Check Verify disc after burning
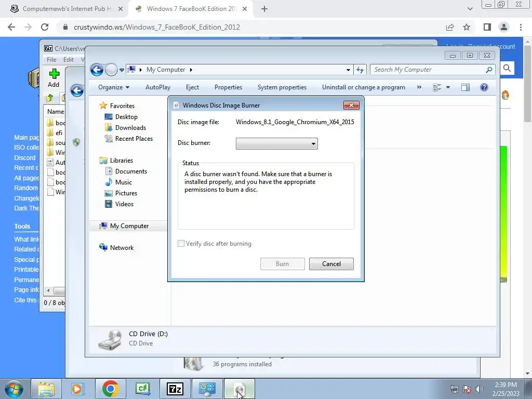Viewport: 532px width, 399px height. 181,244
